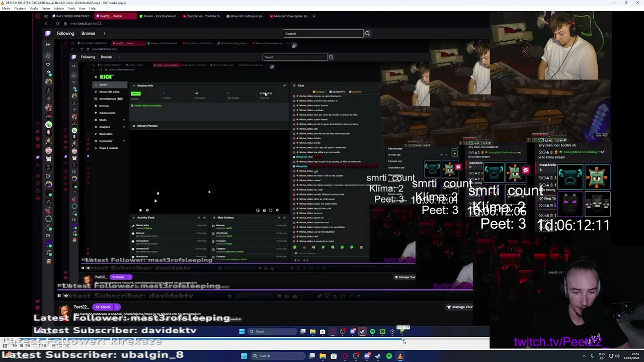
Task: Open File Explorer from the bottom Windows taskbar
Action: 323,356
